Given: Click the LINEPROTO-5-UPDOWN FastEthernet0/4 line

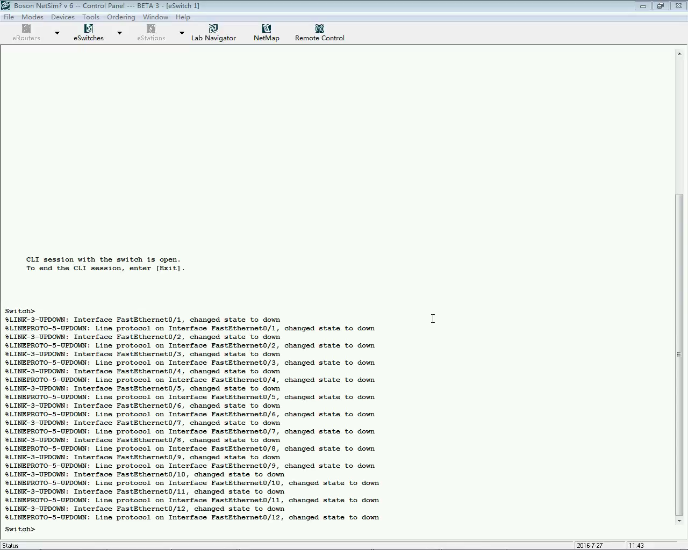Looking at the screenshot, I should [190, 380].
